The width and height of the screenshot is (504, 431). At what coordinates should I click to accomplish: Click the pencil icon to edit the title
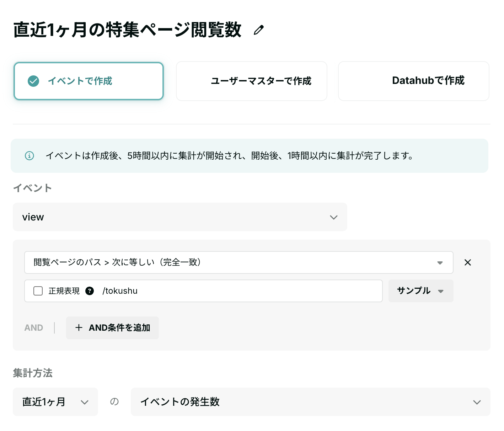[x=259, y=30]
